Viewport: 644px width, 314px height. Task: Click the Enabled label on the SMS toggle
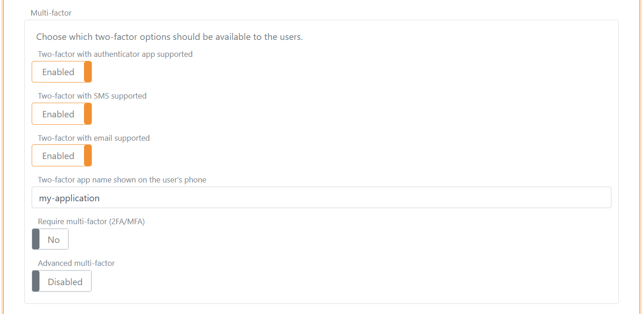click(x=57, y=114)
